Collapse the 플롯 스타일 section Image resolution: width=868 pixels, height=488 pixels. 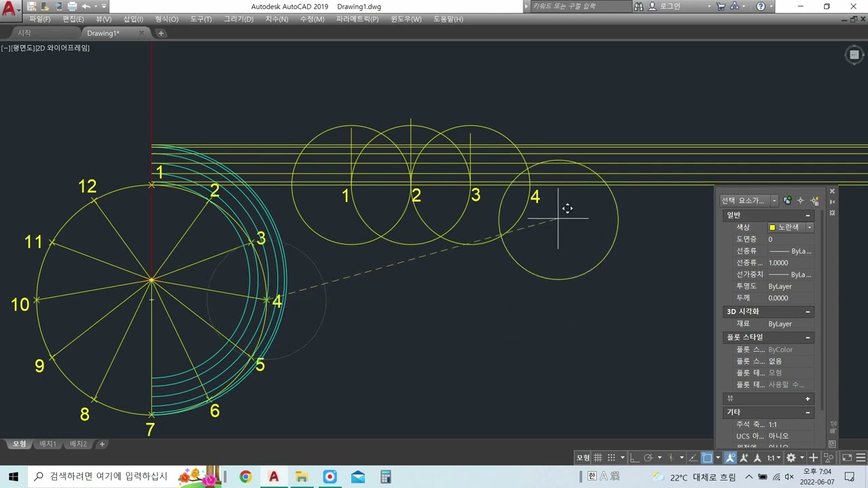click(x=808, y=337)
